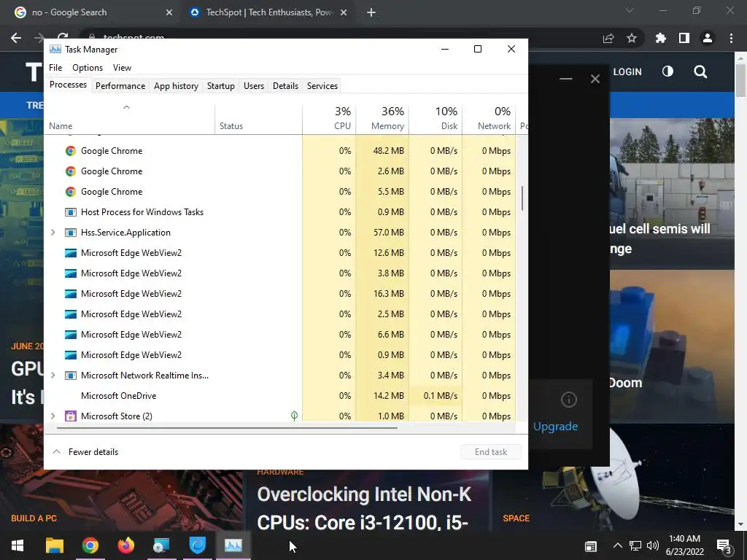Expand Microsoft Network Realtime Inspection process
The image size is (747, 560).
click(53, 376)
